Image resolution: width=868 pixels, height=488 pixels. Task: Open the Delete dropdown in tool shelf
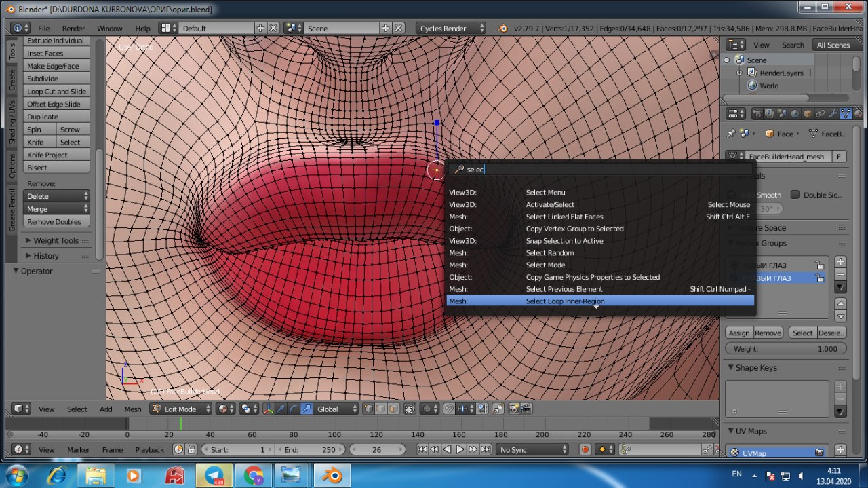[x=56, y=195]
